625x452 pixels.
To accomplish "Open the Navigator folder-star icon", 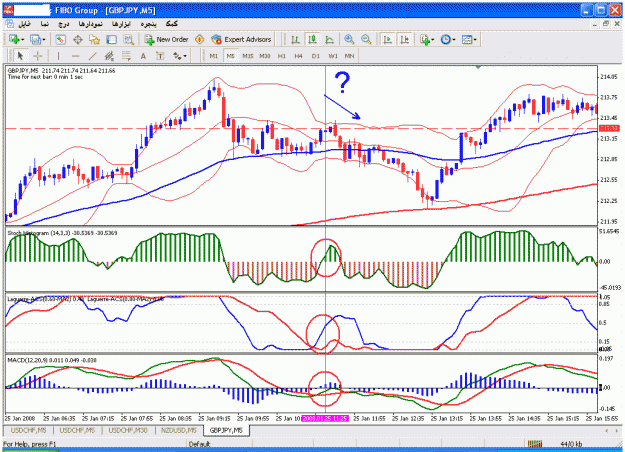I will click(94, 39).
